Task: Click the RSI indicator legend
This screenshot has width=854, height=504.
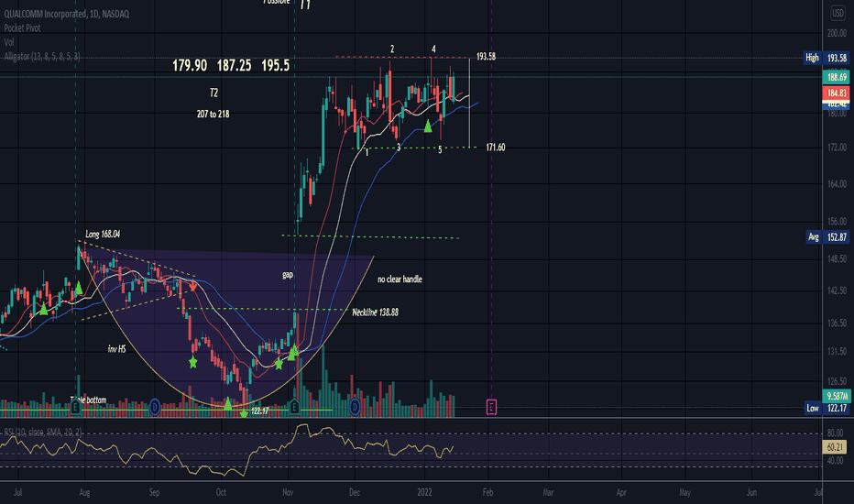Action: click(43, 433)
